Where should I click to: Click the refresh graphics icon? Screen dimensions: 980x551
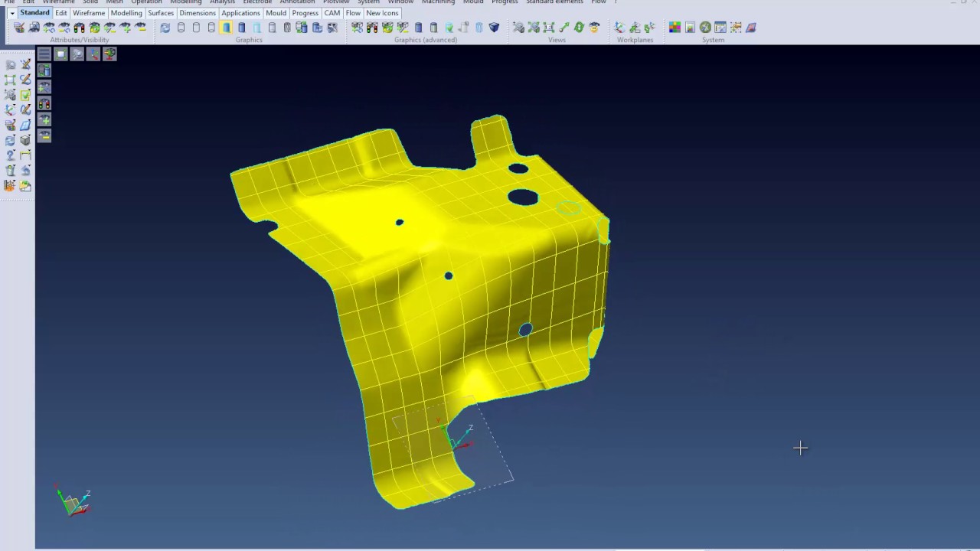tap(165, 28)
